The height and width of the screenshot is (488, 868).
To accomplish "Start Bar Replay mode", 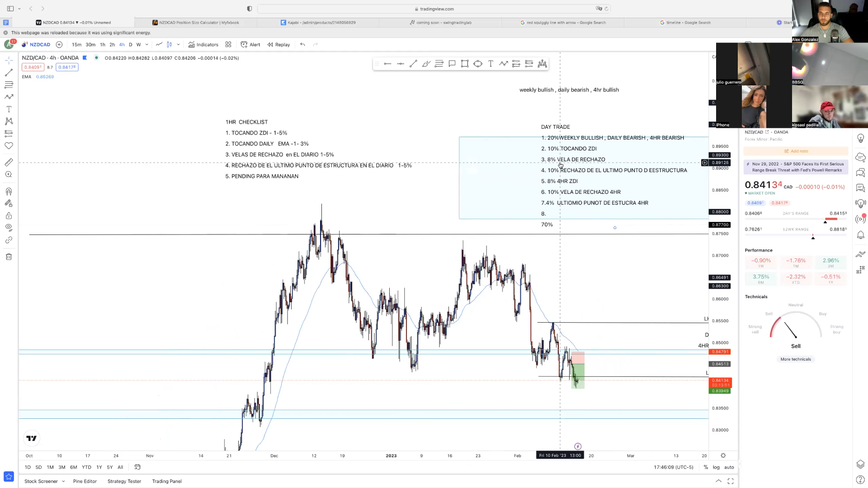I will click(x=278, y=44).
